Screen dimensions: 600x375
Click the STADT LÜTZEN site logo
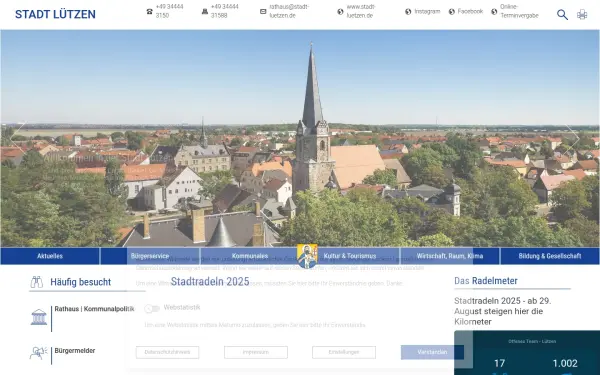pyautogui.click(x=55, y=14)
